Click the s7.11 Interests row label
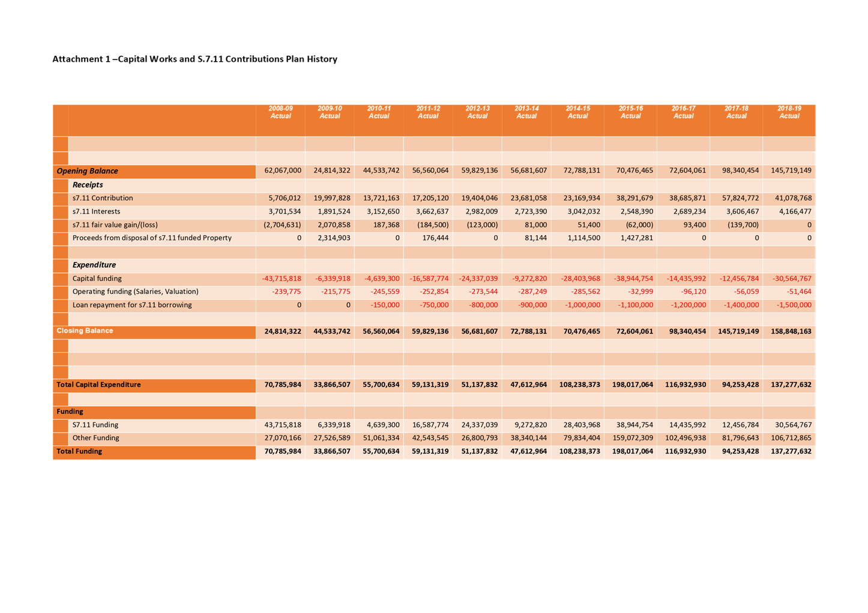Screen dimensions: 868x613 point(96,211)
